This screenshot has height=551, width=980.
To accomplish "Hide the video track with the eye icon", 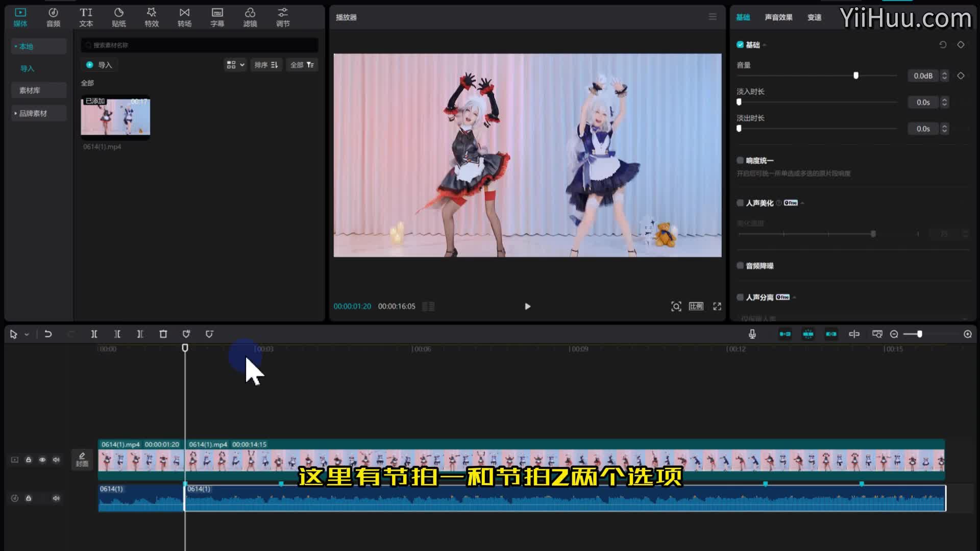I will pos(42,460).
